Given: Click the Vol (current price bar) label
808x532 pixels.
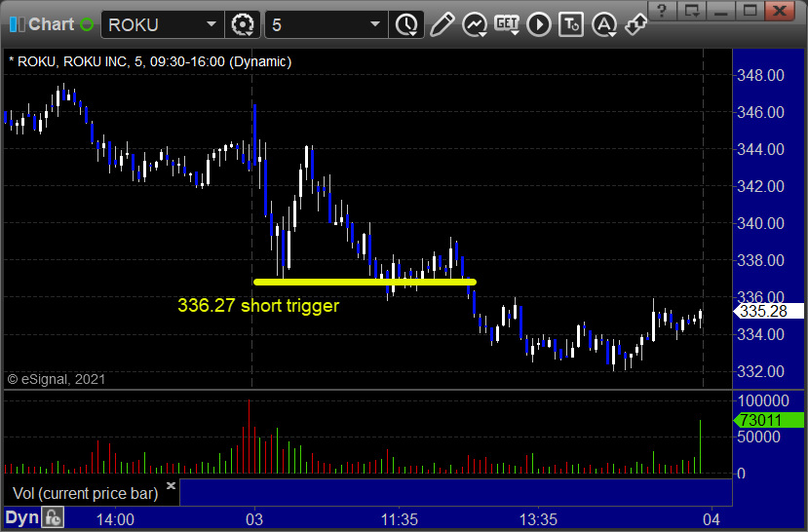Looking at the screenshot, I should pyautogui.click(x=86, y=493).
